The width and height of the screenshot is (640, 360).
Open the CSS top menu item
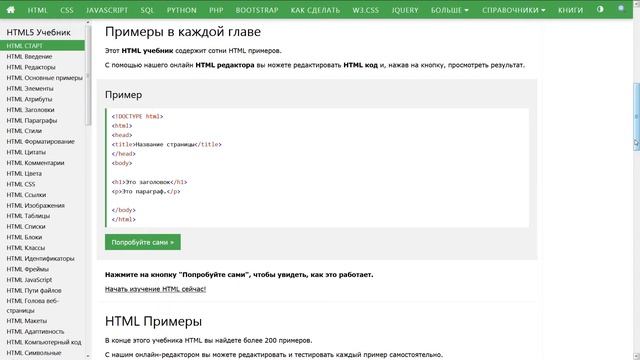pos(67,10)
